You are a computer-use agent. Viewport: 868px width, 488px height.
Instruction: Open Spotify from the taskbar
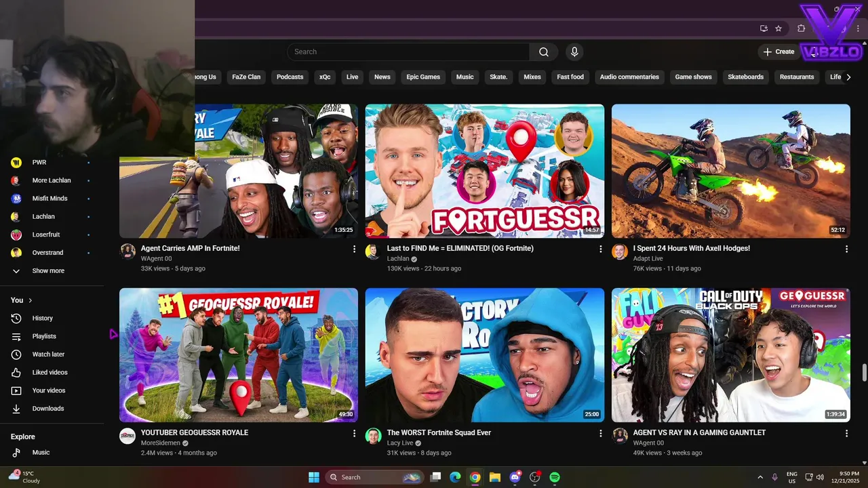point(555,477)
